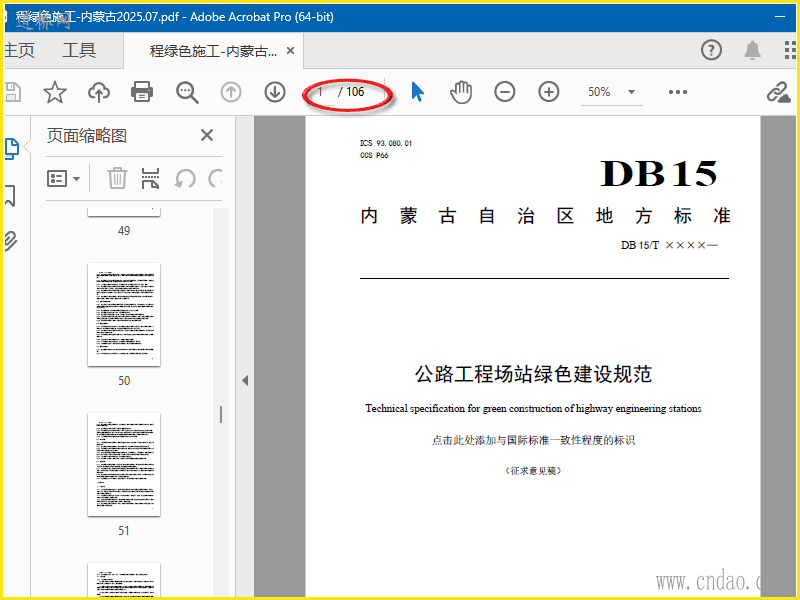The image size is (800, 600).
Task: Open page thumbnails sidebar icon
Action: pos(12,148)
